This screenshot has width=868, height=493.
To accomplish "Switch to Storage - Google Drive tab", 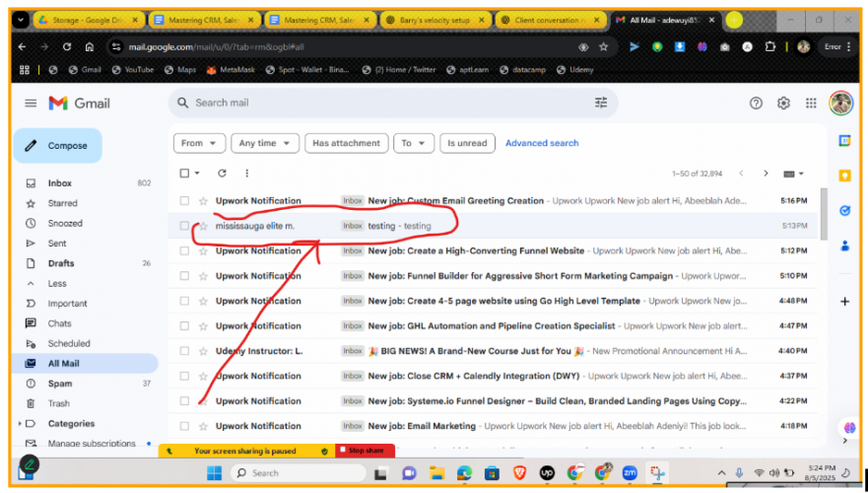I will pos(89,20).
